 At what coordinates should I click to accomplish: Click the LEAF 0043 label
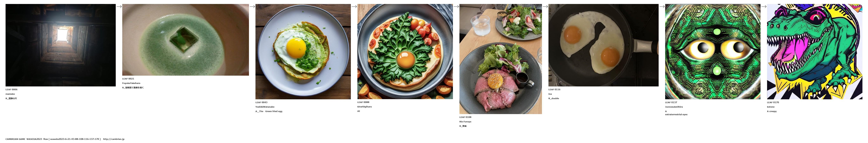point(262,102)
